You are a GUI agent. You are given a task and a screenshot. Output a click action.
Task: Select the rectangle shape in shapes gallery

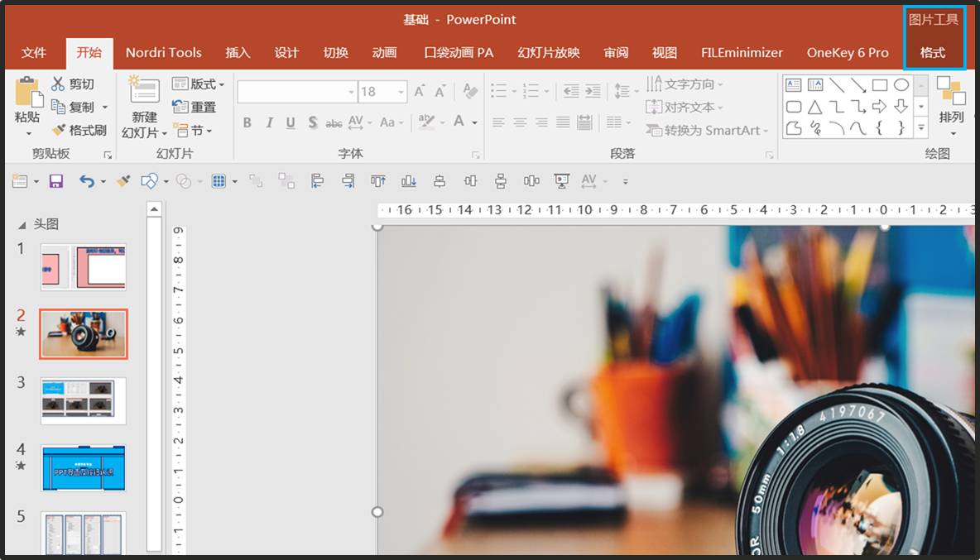(x=879, y=85)
